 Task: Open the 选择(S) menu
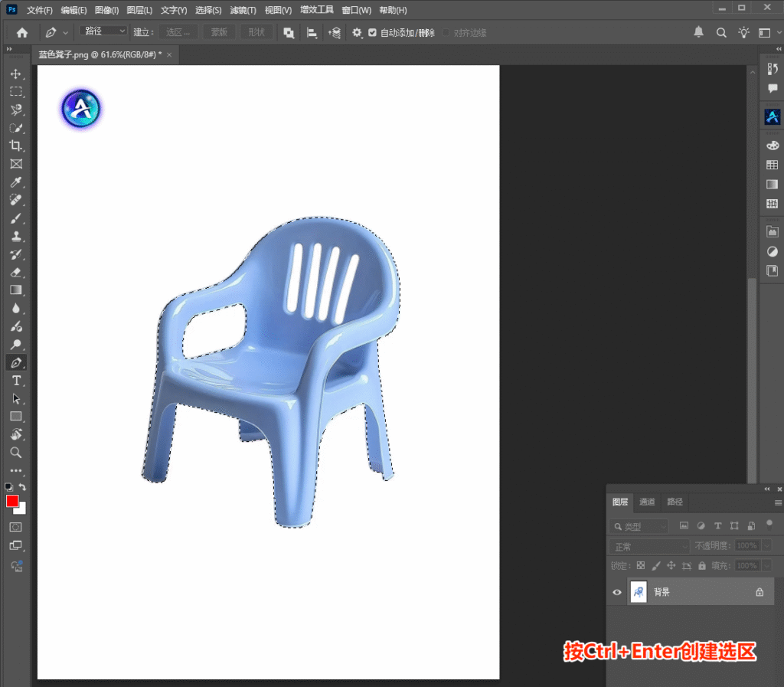208,10
